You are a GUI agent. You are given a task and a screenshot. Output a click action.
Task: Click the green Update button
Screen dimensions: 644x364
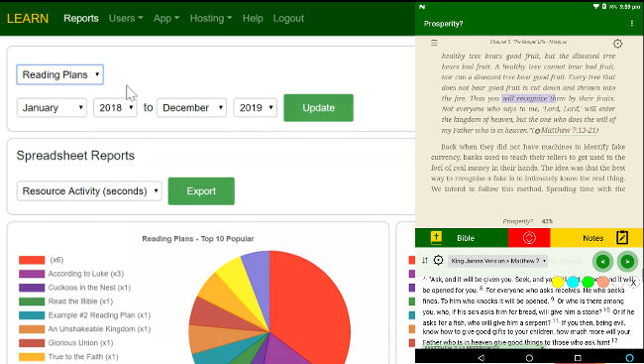click(x=318, y=108)
